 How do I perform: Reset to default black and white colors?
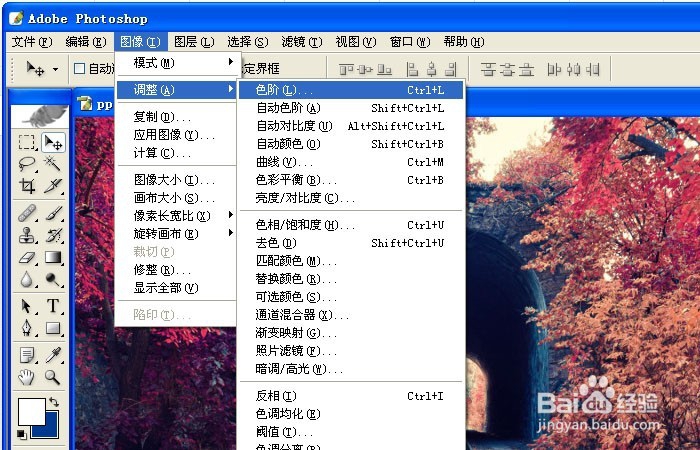tap(21, 434)
